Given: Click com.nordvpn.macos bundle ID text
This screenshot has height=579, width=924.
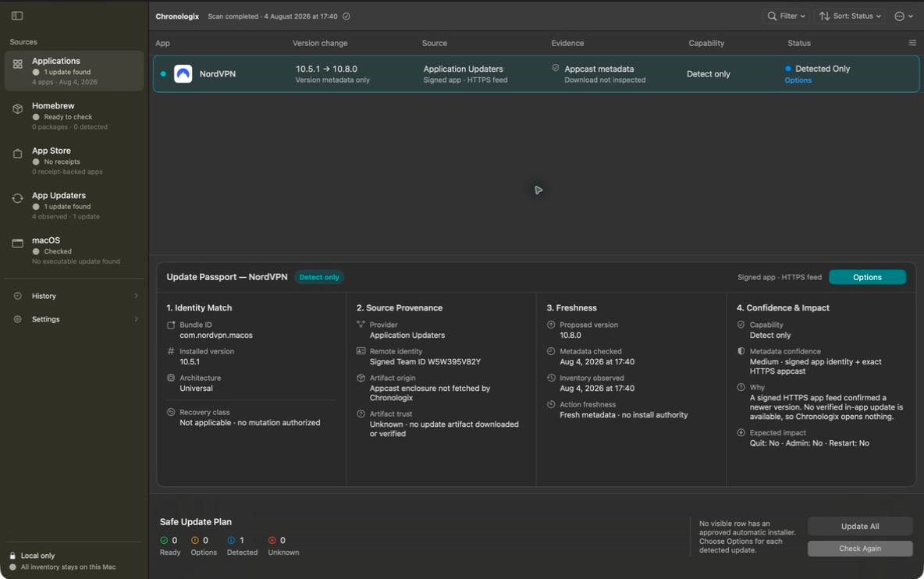Looking at the screenshot, I should pos(215,335).
